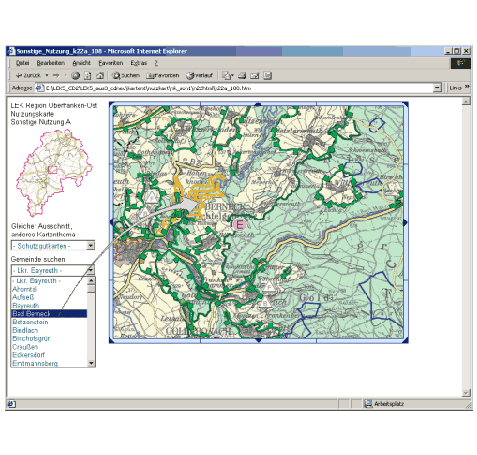Viewport: 477px width, 455px height.
Task: Open the Bearbeiten menu
Action: tap(51, 63)
